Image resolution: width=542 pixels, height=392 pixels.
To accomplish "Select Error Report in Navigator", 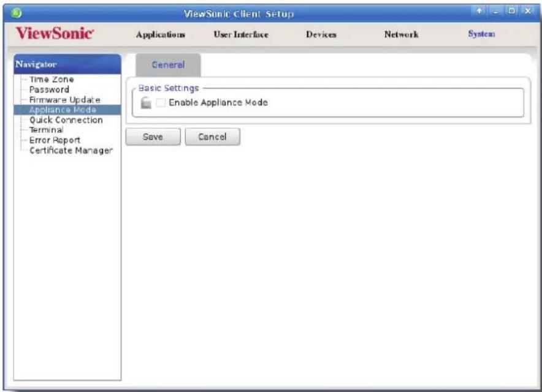I will [x=55, y=140].
